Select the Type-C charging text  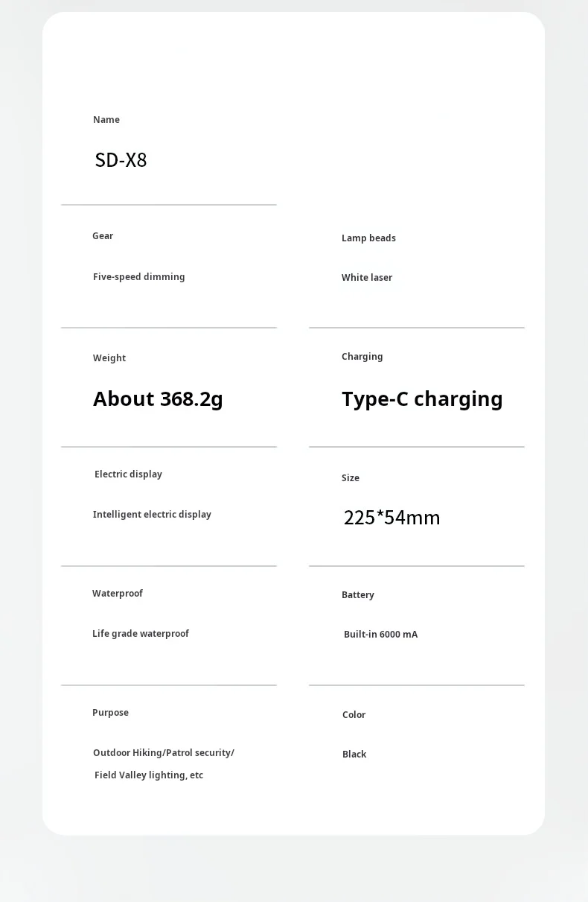coord(422,399)
